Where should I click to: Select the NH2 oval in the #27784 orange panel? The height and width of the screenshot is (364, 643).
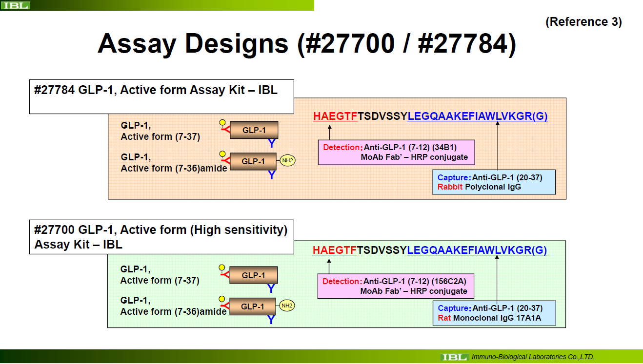click(x=288, y=161)
